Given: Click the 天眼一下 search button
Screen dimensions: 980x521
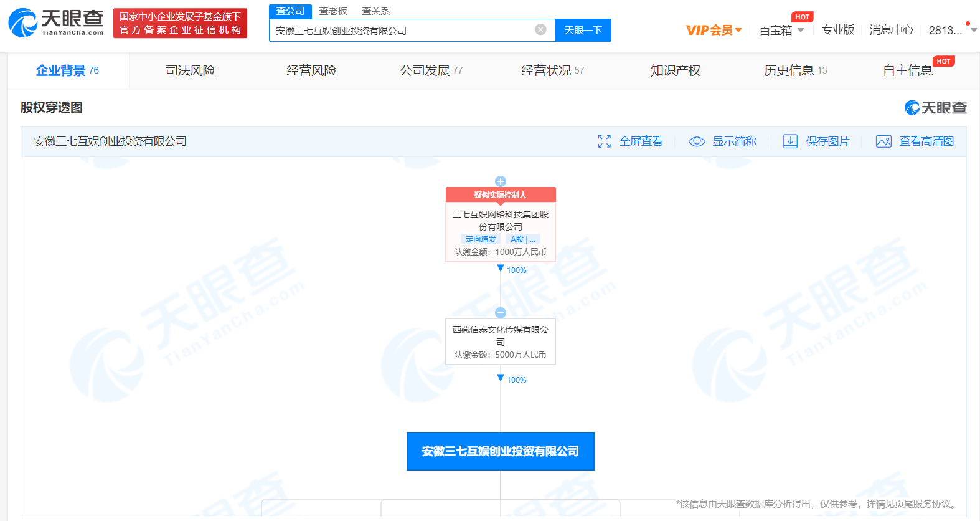Looking at the screenshot, I should pos(583,30).
